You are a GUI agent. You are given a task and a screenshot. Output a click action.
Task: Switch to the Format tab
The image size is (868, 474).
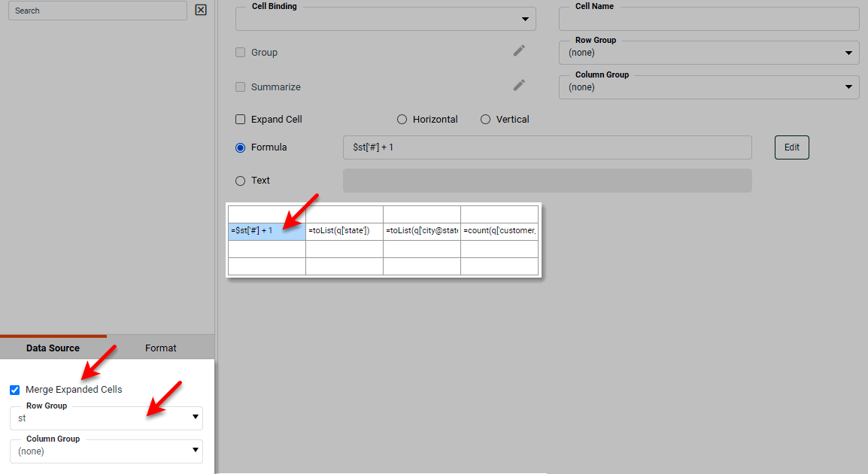160,348
